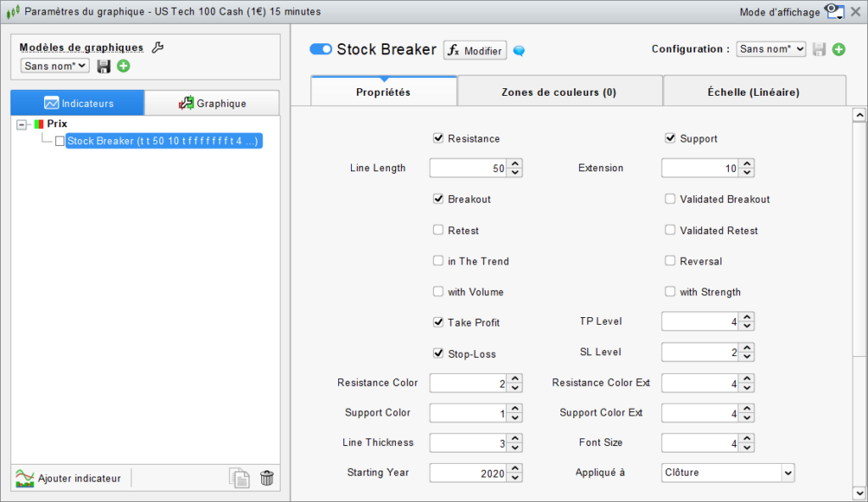The image size is (868, 502).
Task: Enable the Validated Breakout option
Action: pyautogui.click(x=670, y=198)
